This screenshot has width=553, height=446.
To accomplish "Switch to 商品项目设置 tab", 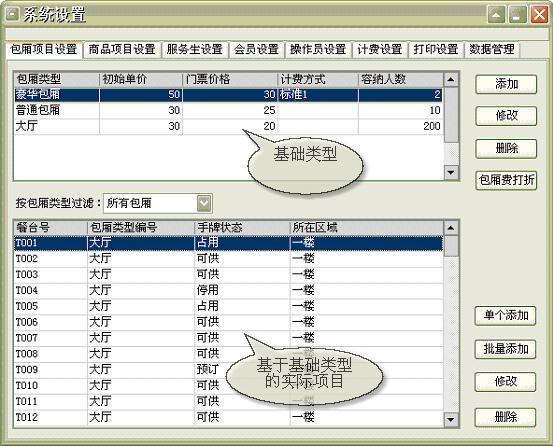I will tap(122, 49).
